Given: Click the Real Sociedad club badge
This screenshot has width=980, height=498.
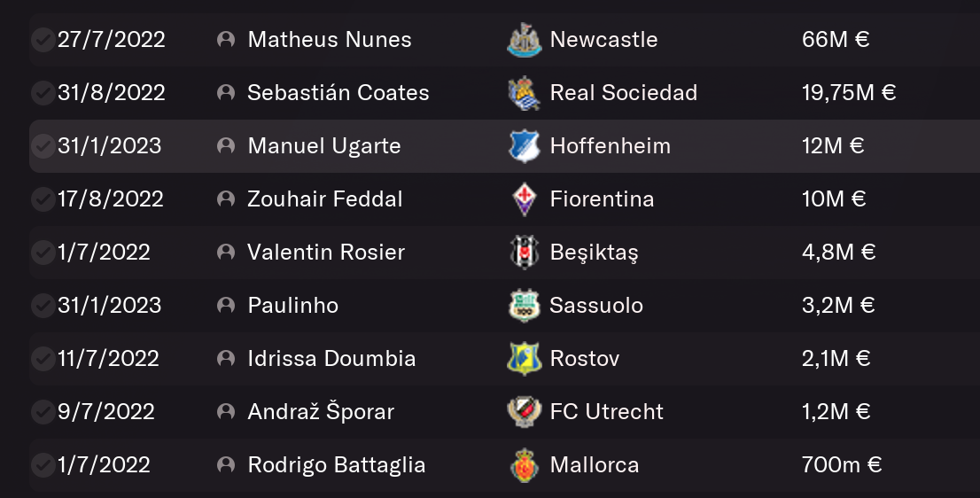Looking at the screenshot, I should 524,93.
